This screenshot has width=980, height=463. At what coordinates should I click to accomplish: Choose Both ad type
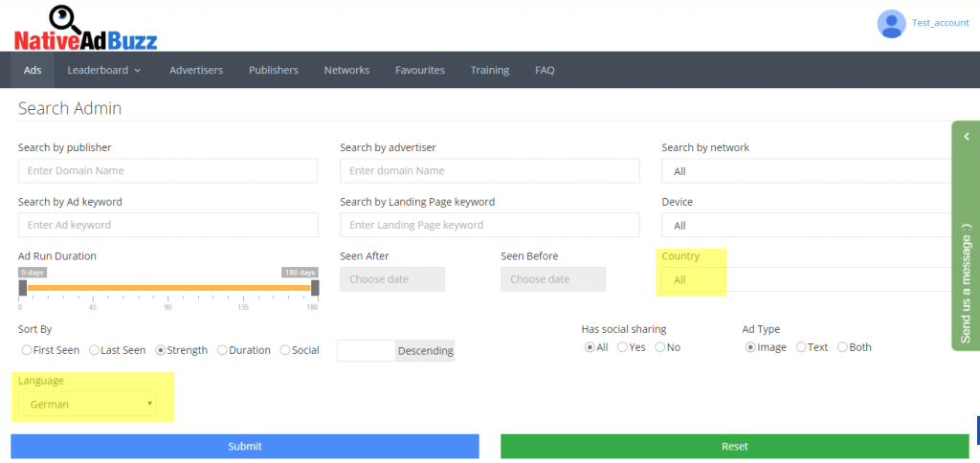tap(842, 347)
